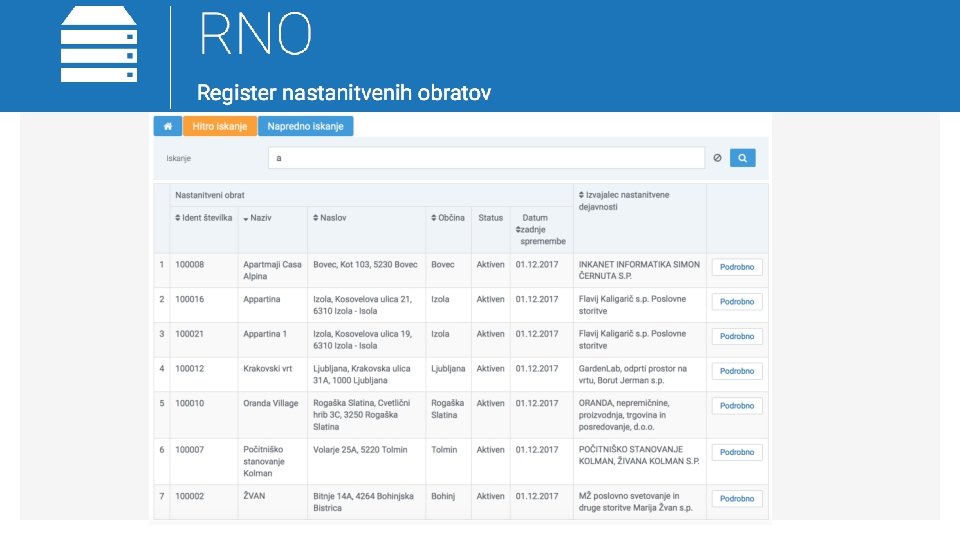
Task: Click address Izola, Kosovelova ulica 19
Action: tap(363, 340)
